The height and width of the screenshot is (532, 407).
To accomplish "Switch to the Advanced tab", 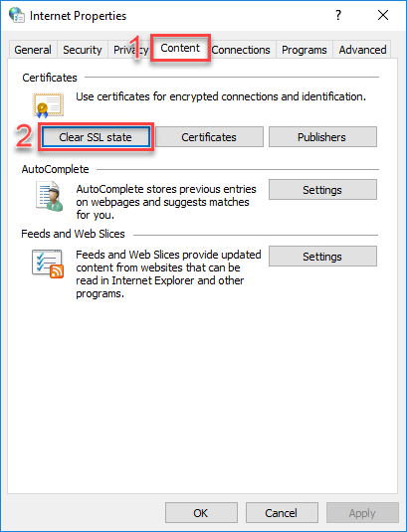I will (x=362, y=50).
